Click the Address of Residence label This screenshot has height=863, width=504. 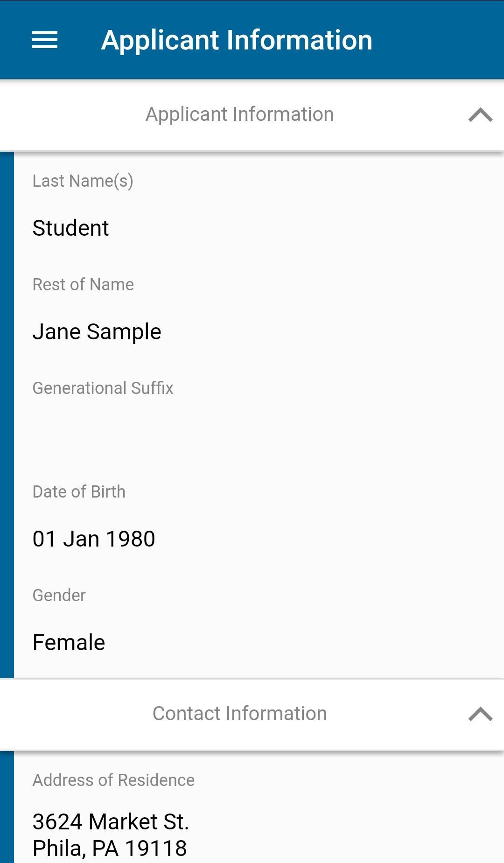click(x=113, y=780)
